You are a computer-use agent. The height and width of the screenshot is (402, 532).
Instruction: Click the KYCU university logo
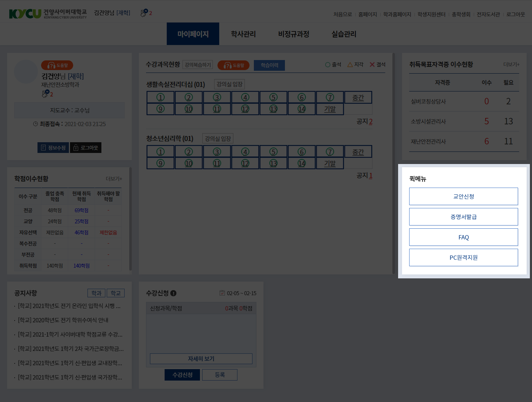point(48,14)
